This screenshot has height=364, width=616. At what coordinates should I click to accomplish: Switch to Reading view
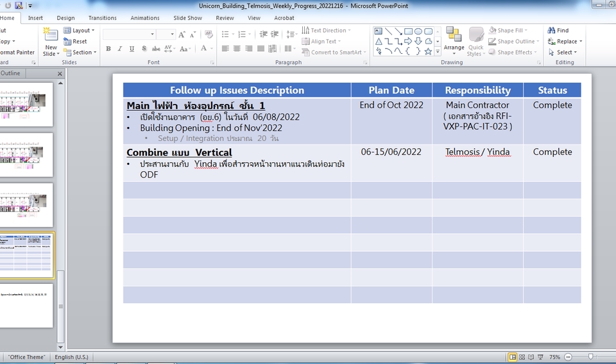click(531, 357)
